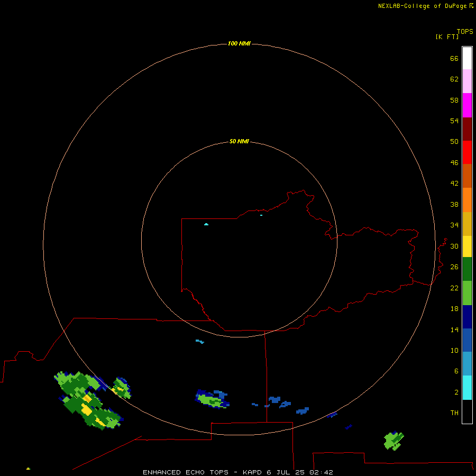This screenshot has height=476, width=476.
Task: Click the 46 legend value
Action: [x=454, y=162]
